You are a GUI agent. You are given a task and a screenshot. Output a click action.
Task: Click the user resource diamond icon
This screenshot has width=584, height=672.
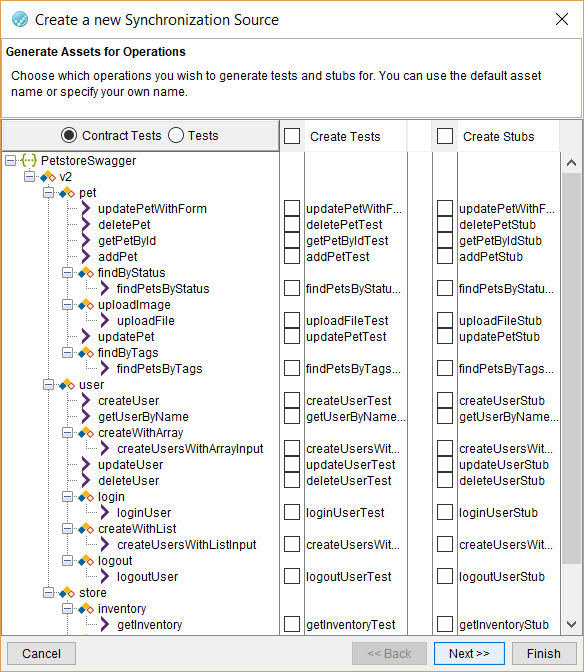tap(67, 384)
